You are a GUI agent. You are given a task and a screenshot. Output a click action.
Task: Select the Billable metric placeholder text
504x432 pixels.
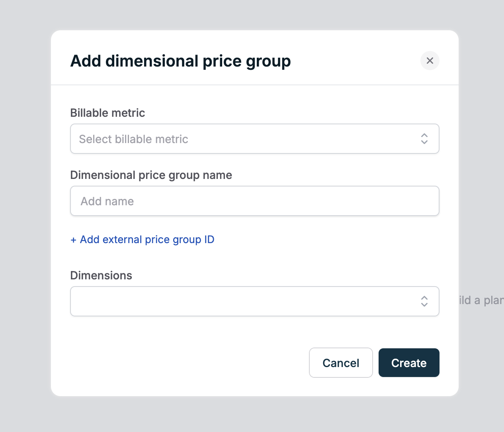coord(133,139)
